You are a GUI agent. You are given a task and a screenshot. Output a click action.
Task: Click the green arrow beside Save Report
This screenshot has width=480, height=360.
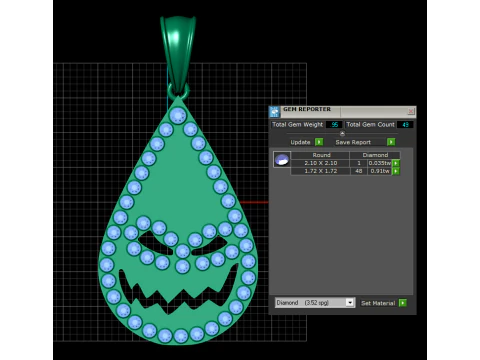391,142
